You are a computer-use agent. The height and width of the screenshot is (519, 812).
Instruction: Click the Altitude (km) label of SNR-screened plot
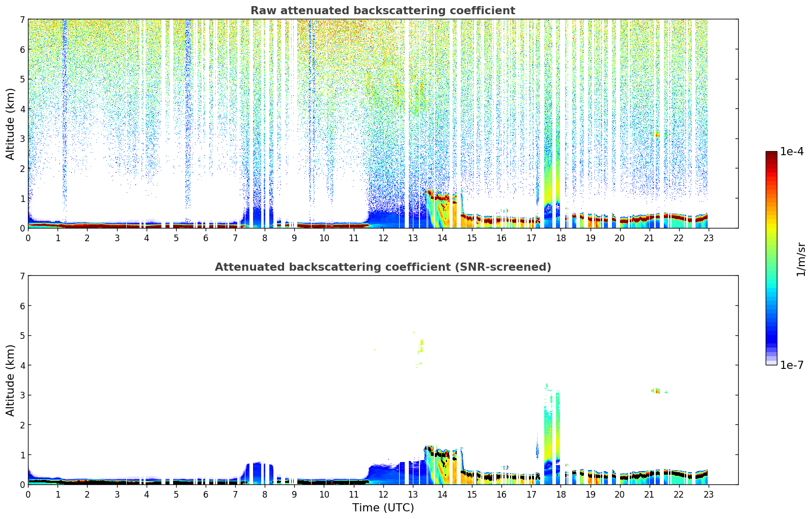11,380
